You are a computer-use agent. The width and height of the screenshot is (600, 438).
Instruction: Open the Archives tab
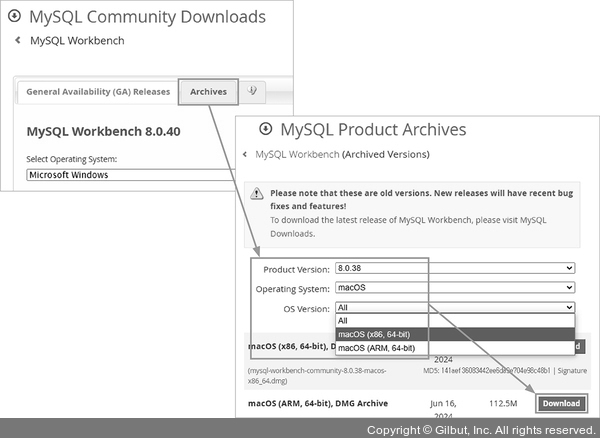208,92
